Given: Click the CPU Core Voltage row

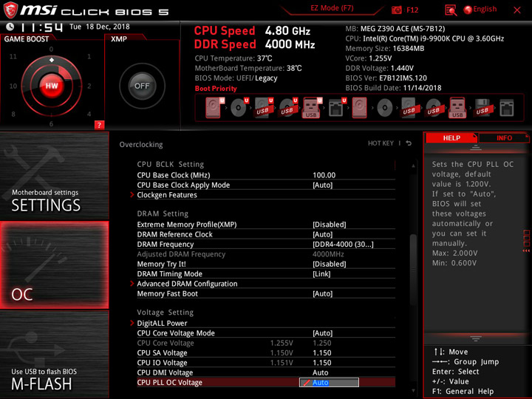Looking at the screenshot, I should tap(266, 343).
